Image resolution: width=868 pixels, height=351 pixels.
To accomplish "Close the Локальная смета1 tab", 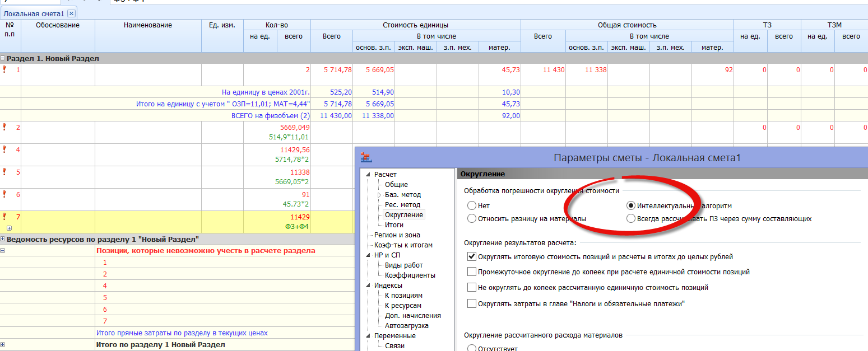I will point(71,13).
